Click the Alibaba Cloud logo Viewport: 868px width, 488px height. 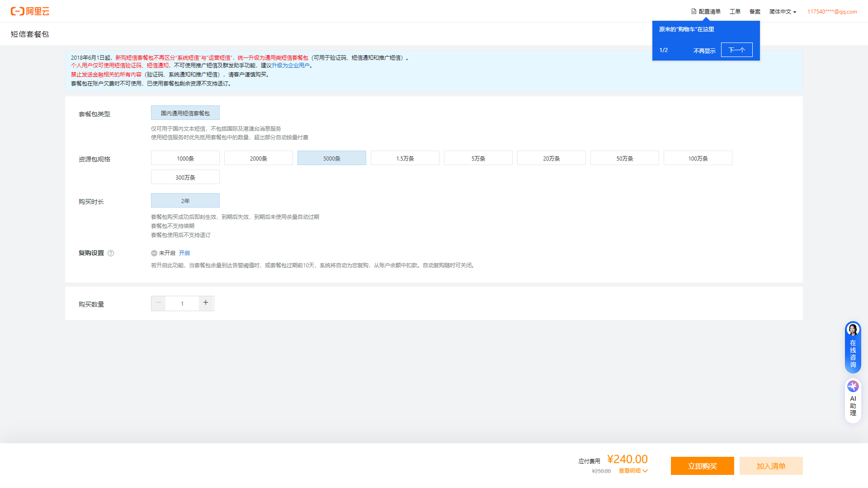click(30, 11)
